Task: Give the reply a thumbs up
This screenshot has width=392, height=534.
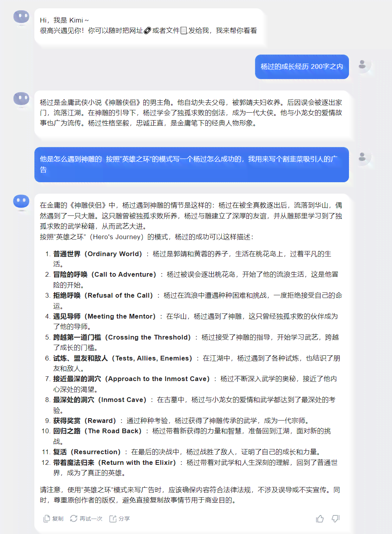Action: click(320, 519)
